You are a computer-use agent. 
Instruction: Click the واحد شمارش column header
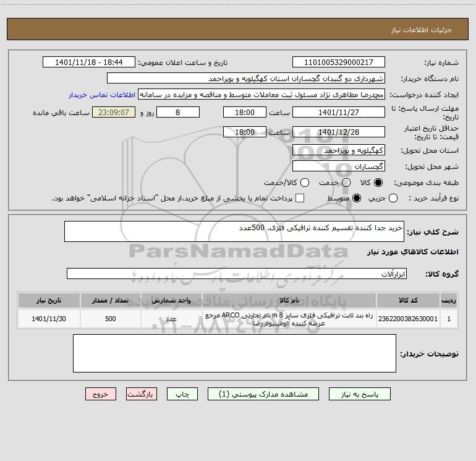click(171, 301)
